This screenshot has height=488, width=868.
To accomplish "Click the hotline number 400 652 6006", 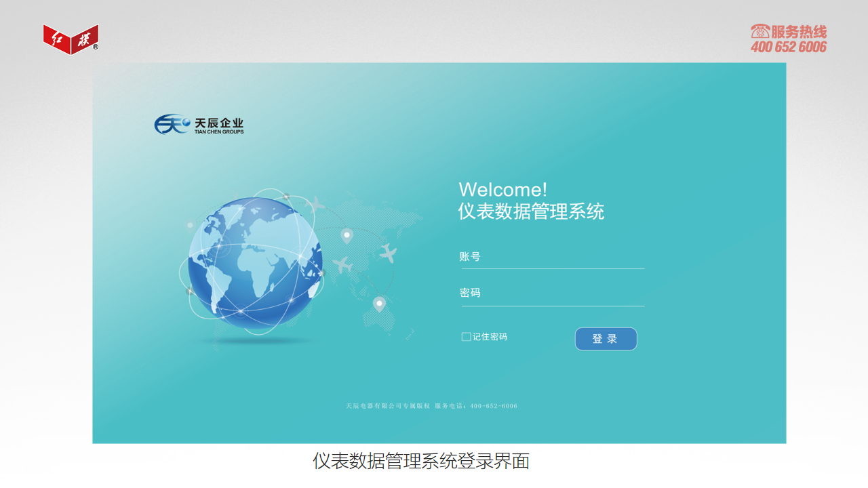I will point(789,47).
